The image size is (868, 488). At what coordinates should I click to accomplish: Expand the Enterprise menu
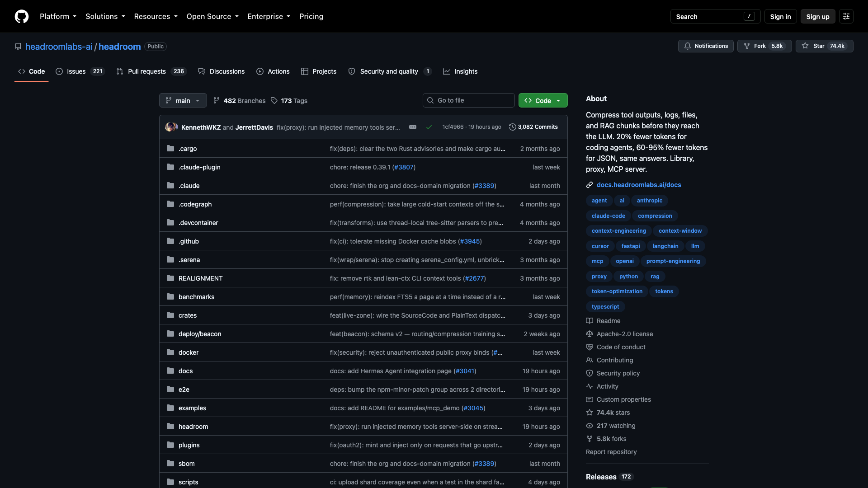pos(269,16)
